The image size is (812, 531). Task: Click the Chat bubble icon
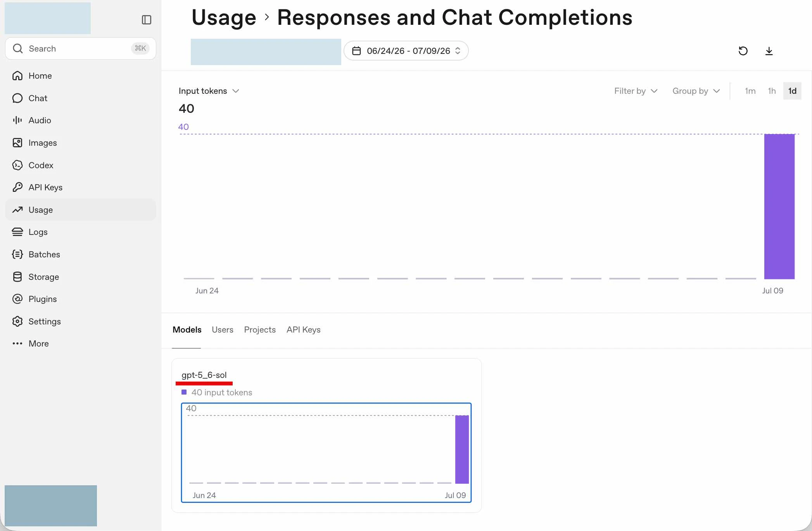(x=17, y=98)
